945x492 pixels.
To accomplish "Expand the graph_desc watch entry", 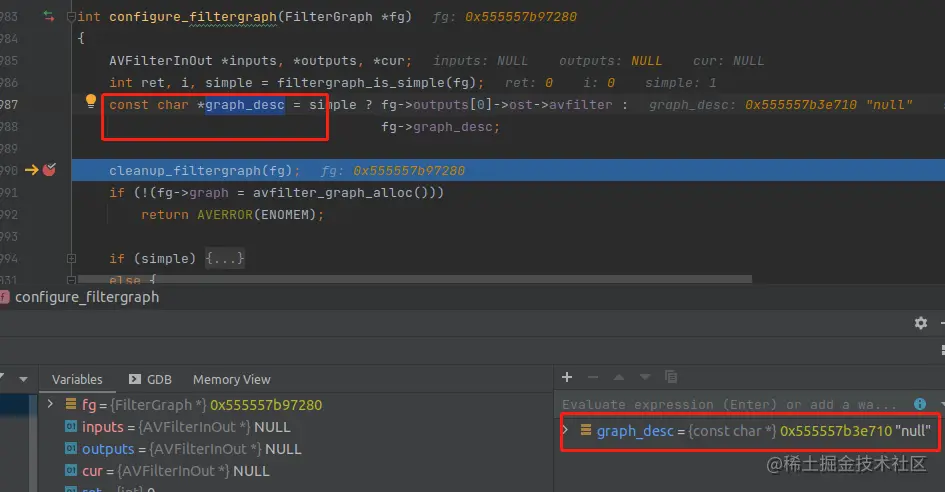I will pos(565,430).
